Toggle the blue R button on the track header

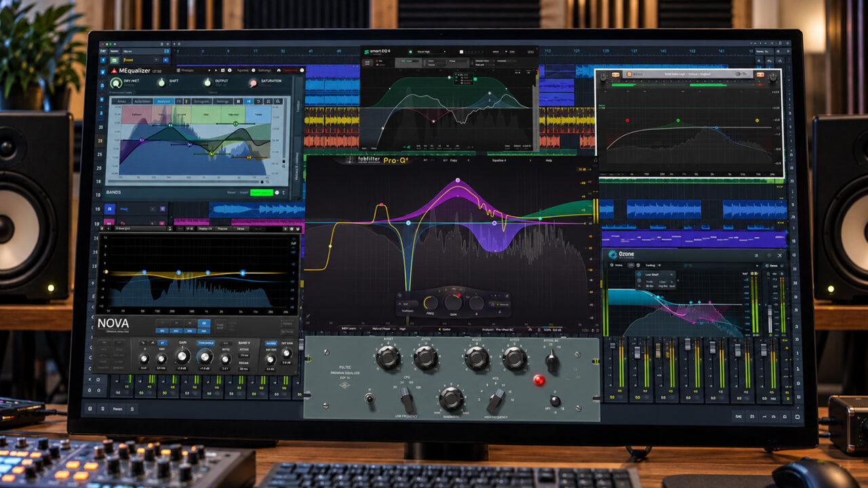pyautogui.click(x=109, y=209)
